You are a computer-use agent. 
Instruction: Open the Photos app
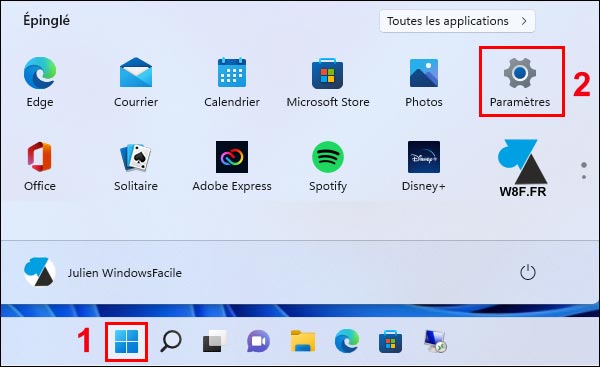(424, 82)
